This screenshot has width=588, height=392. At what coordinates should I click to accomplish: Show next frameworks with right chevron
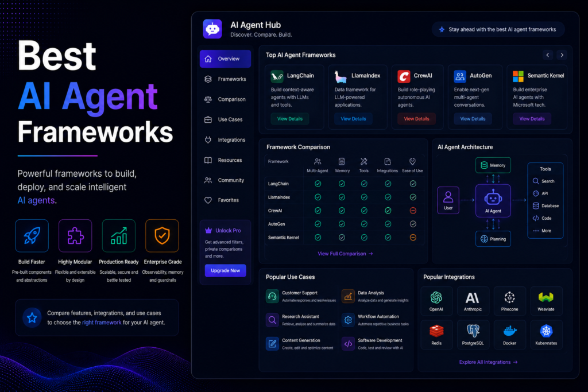point(562,55)
